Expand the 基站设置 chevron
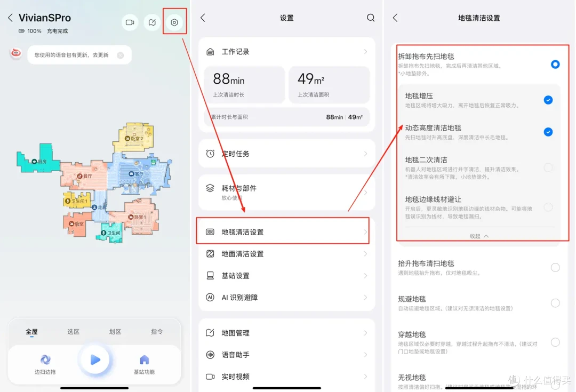This screenshot has width=576, height=392. (365, 276)
